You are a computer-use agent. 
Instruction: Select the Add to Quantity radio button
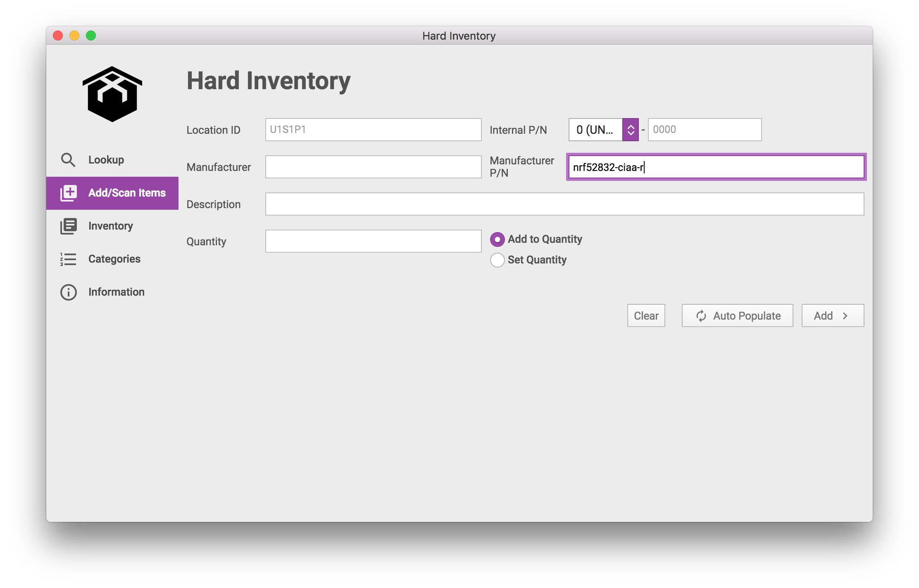point(497,239)
